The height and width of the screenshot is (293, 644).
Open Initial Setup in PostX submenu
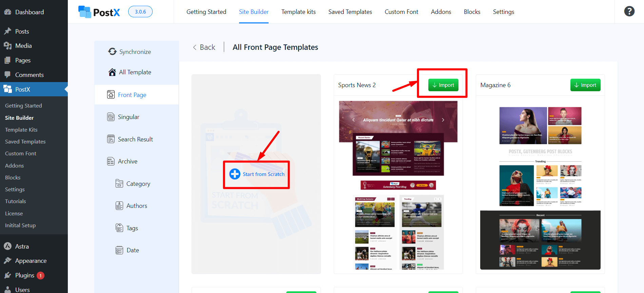(20, 225)
